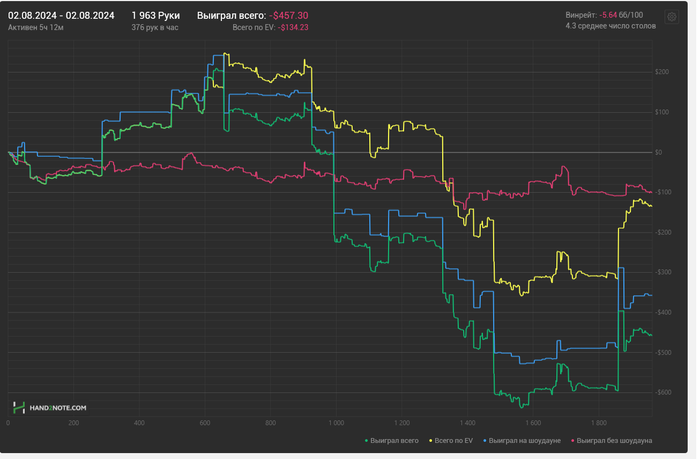Click the winrate value -5.64
The width and height of the screenshot is (700, 459).
pos(608,15)
